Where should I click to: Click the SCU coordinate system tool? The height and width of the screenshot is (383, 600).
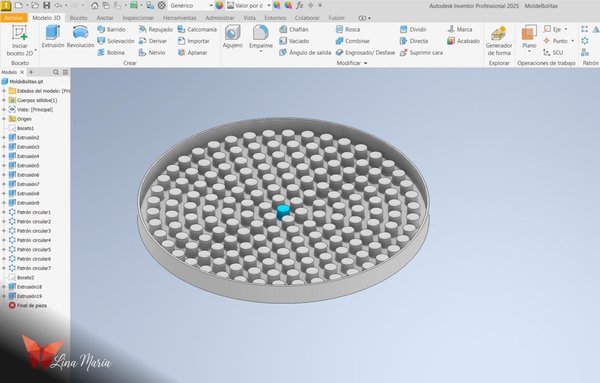[553, 52]
